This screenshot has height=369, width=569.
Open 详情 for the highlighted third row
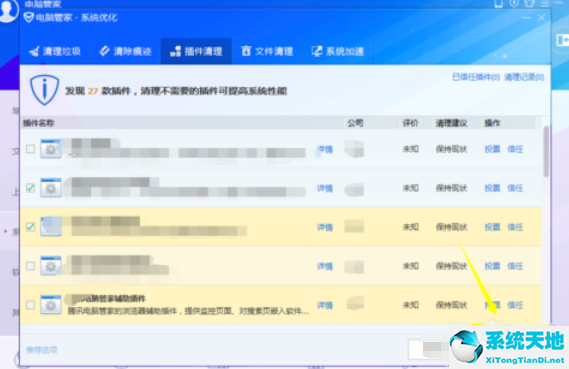[325, 227]
